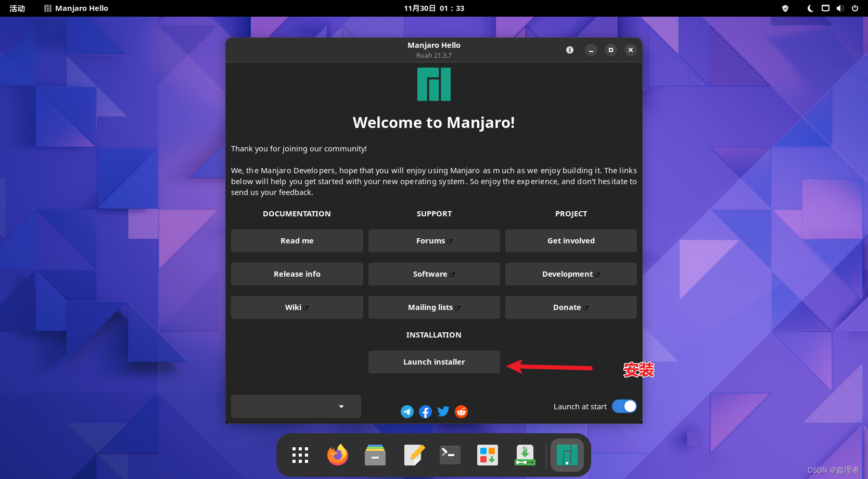The width and height of the screenshot is (868, 479).
Task: Select the Manjaro Hello icon in dock
Action: click(x=567, y=455)
